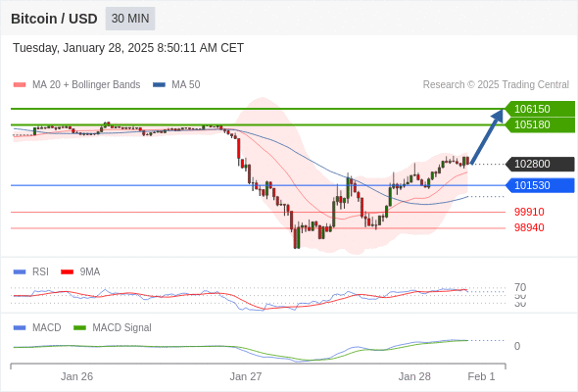Click the date 'Tuesday, January 28, 2025 8:50:11 AM CET'

(x=128, y=48)
